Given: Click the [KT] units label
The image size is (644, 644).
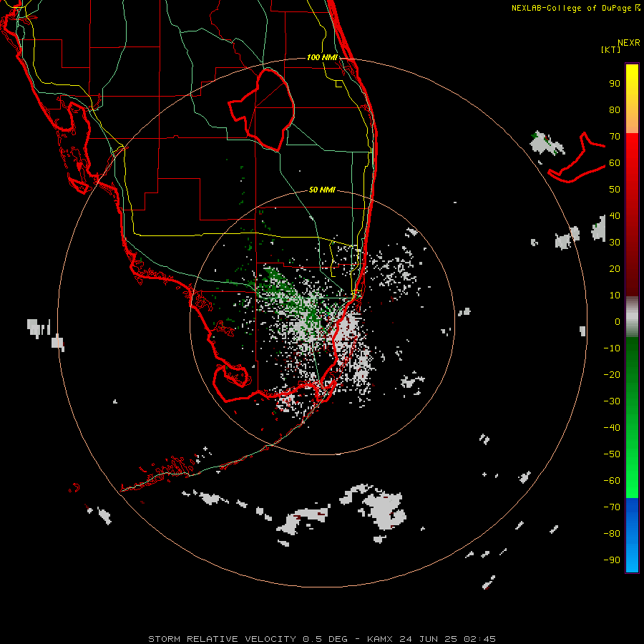Looking at the screenshot, I should (x=611, y=49).
